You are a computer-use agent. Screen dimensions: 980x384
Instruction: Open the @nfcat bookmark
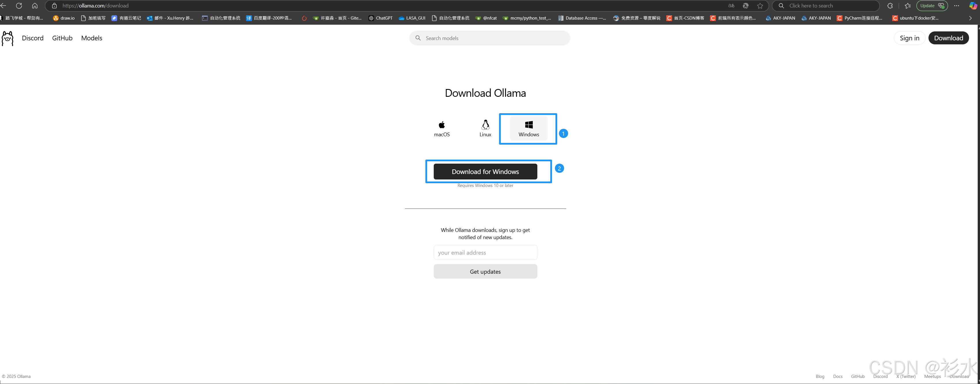point(486,18)
